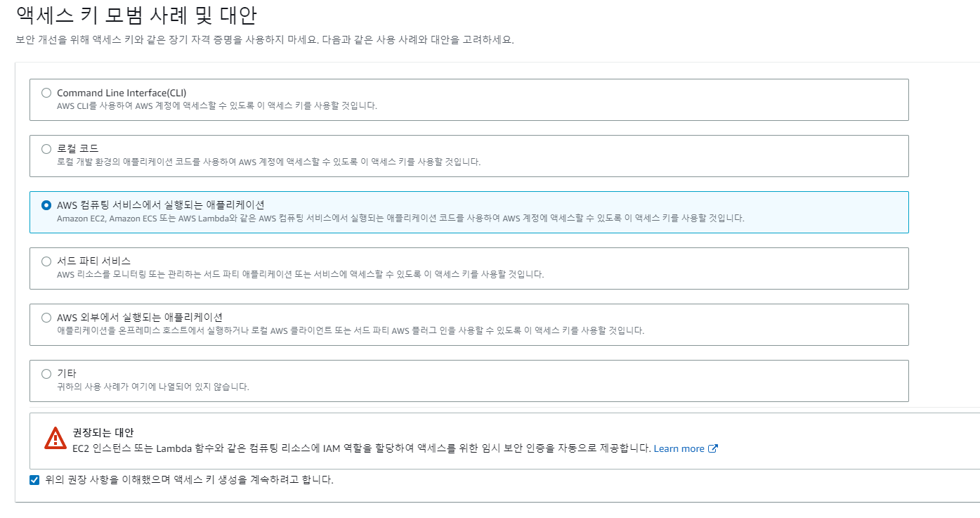The height and width of the screenshot is (518, 980).
Task: Click the 온프레미스 호스트 description text
Action: tap(351, 330)
